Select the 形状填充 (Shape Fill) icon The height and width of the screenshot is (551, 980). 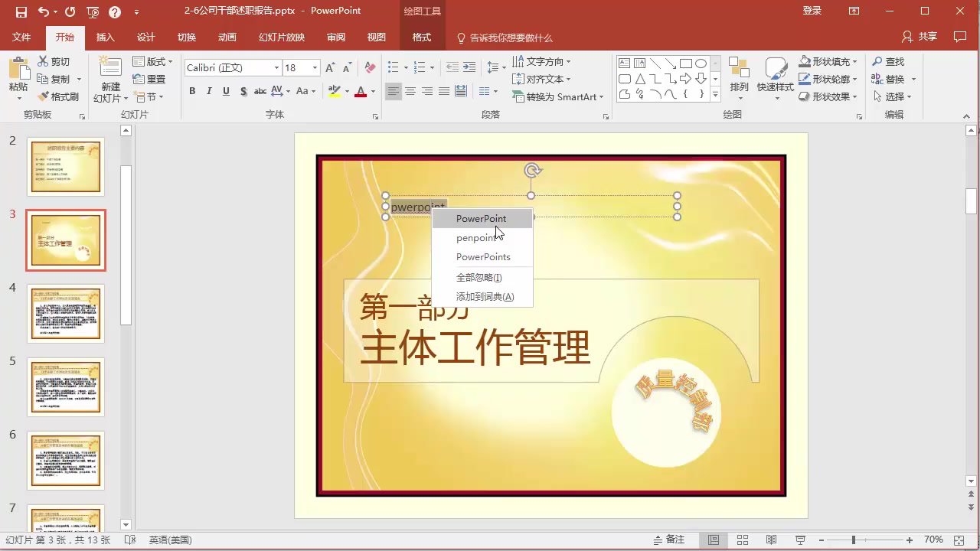pyautogui.click(x=805, y=61)
